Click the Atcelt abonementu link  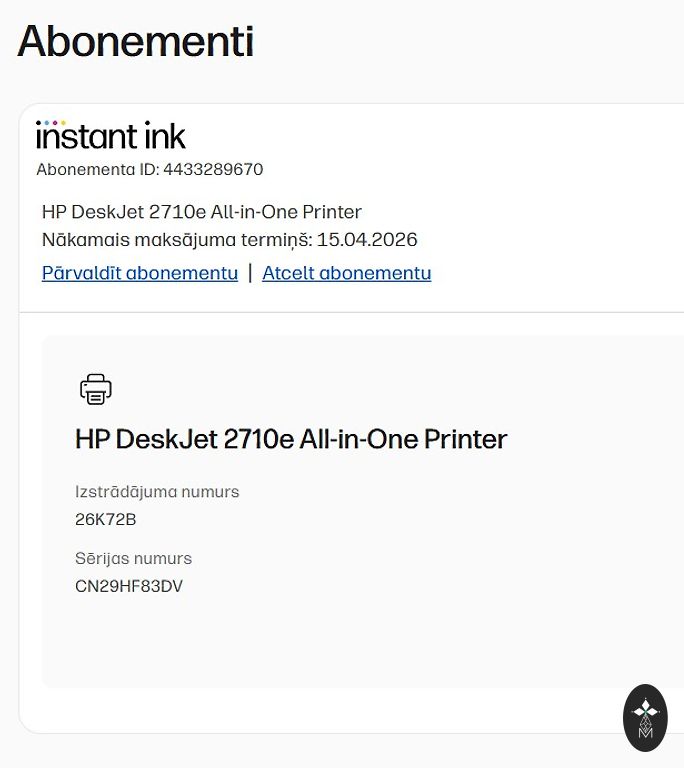[x=346, y=273]
